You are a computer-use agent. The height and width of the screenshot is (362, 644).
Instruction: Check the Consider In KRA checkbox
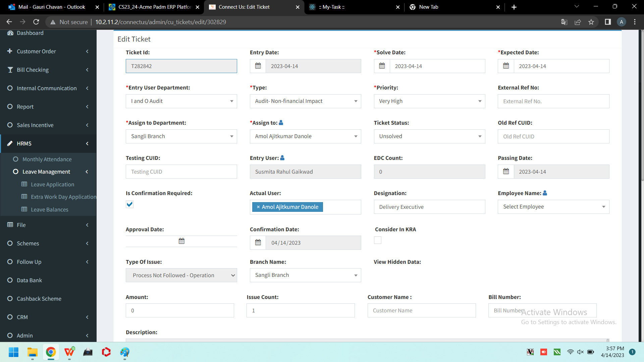(x=378, y=240)
